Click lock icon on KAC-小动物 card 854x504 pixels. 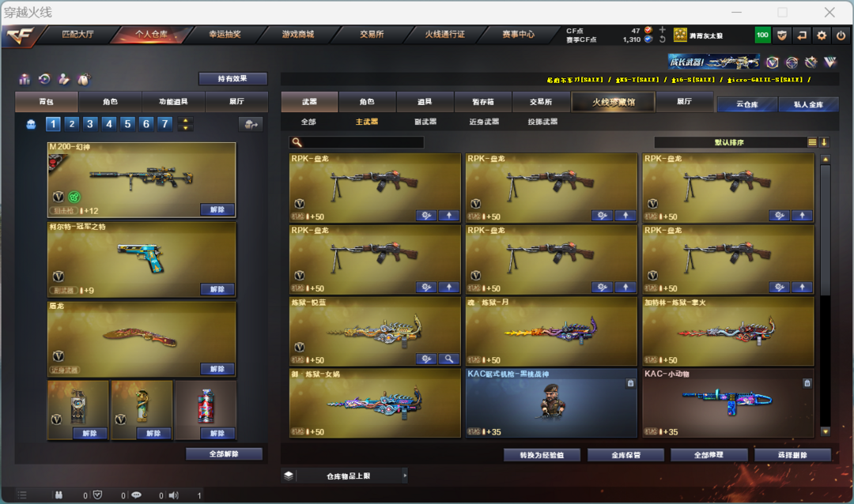pyautogui.click(x=807, y=383)
